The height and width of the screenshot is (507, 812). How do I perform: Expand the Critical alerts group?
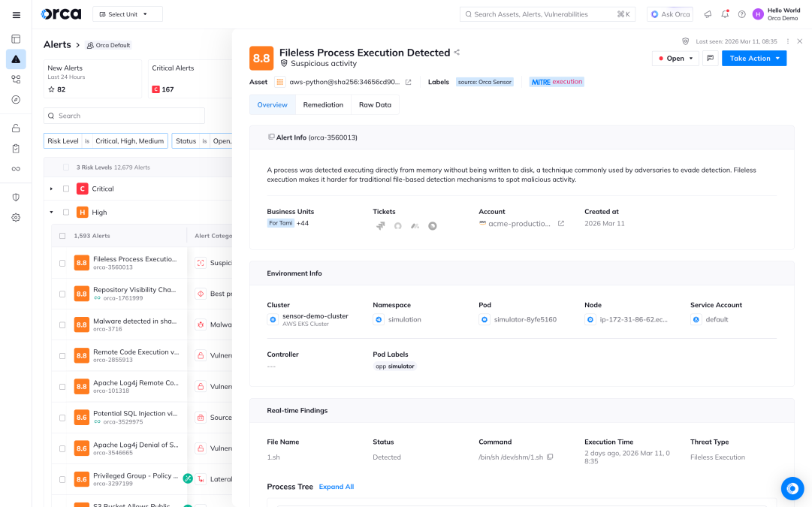coord(52,189)
